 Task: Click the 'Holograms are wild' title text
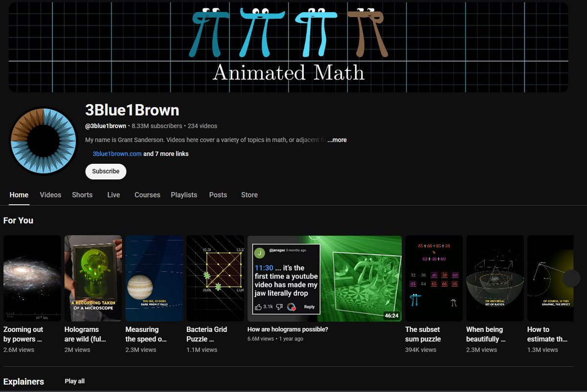pos(85,334)
